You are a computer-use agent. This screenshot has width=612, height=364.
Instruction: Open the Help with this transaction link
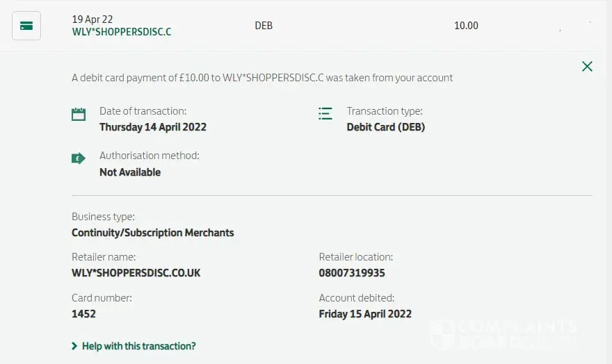click(138, 346)
